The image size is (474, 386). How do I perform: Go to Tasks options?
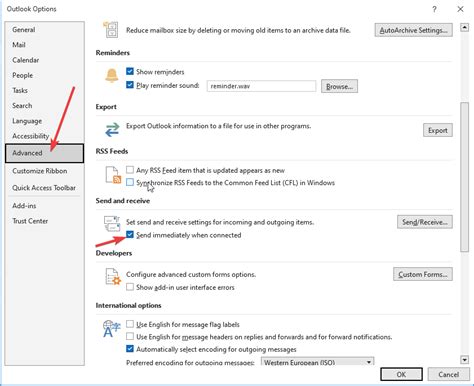click(44, 90)
